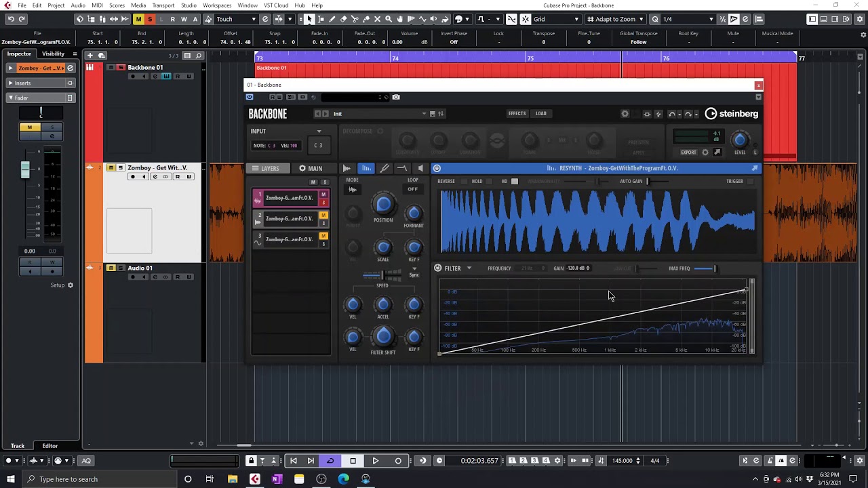
Task: Activate the Glue tool
Action: tap(366, 19)
